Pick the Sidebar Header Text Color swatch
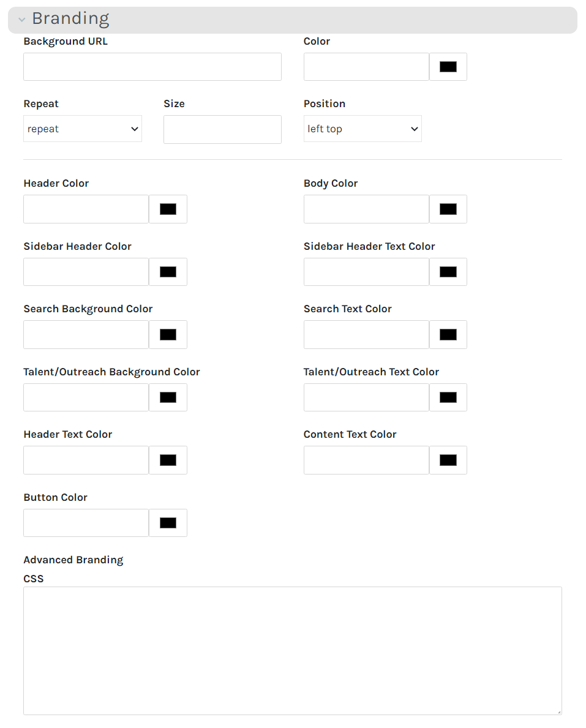The image size is (586, 728). 448,272
